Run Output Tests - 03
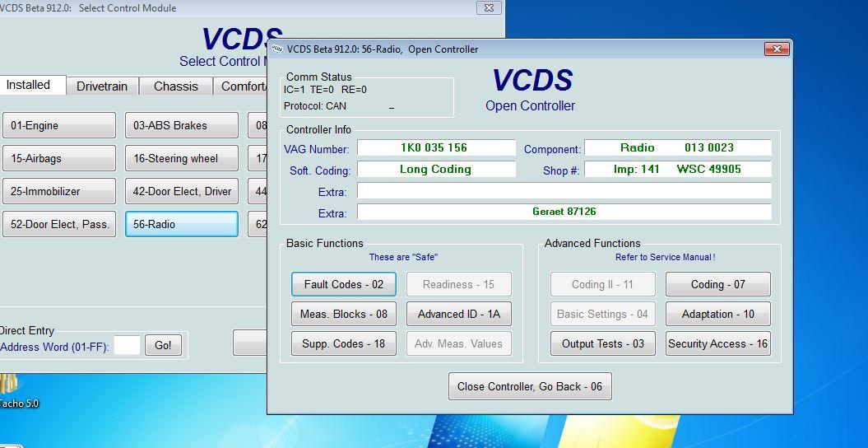 click(602, 343)
